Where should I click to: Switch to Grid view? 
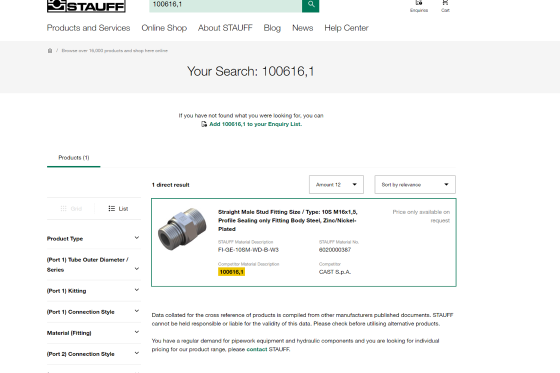click(x=71, y=209)
